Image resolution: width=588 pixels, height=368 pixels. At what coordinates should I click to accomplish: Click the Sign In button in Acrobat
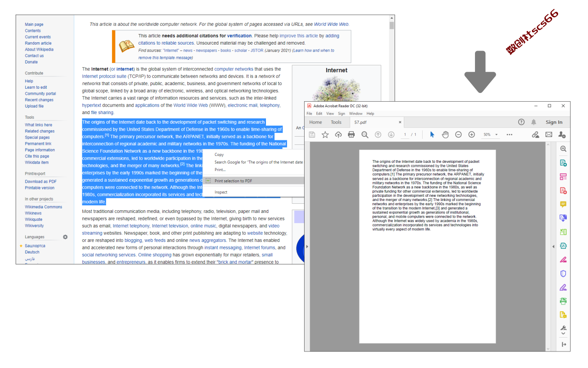point(554,122)
